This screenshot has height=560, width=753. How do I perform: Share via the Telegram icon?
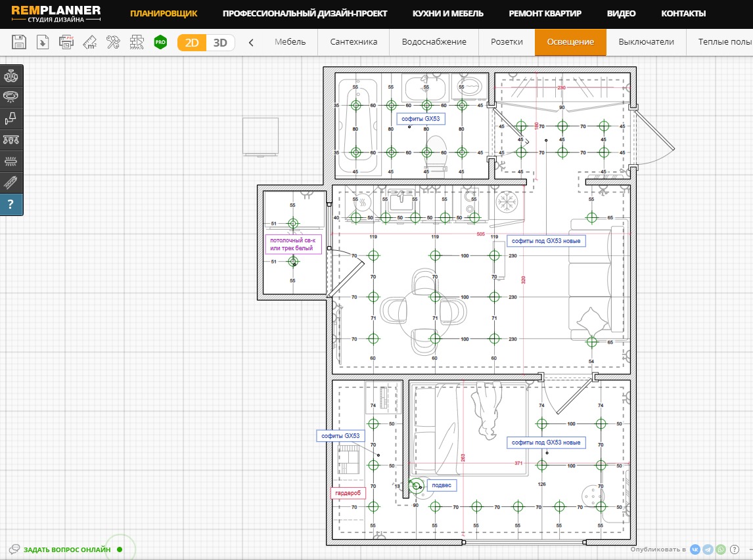tap(708, 549)
